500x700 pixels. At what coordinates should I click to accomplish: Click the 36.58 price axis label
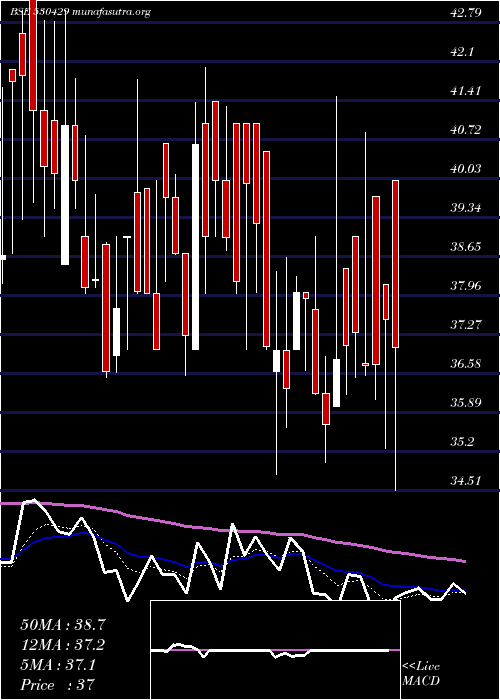tap(466, 364)
